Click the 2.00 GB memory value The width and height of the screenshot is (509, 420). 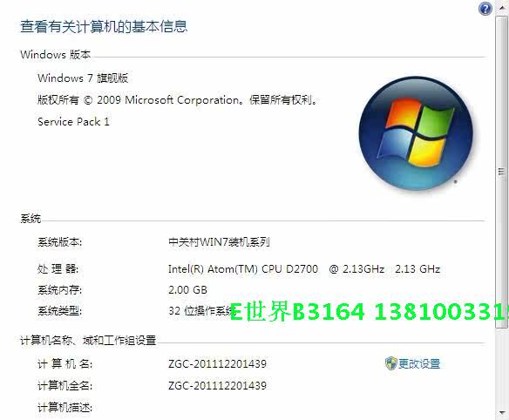coord(187,290)
